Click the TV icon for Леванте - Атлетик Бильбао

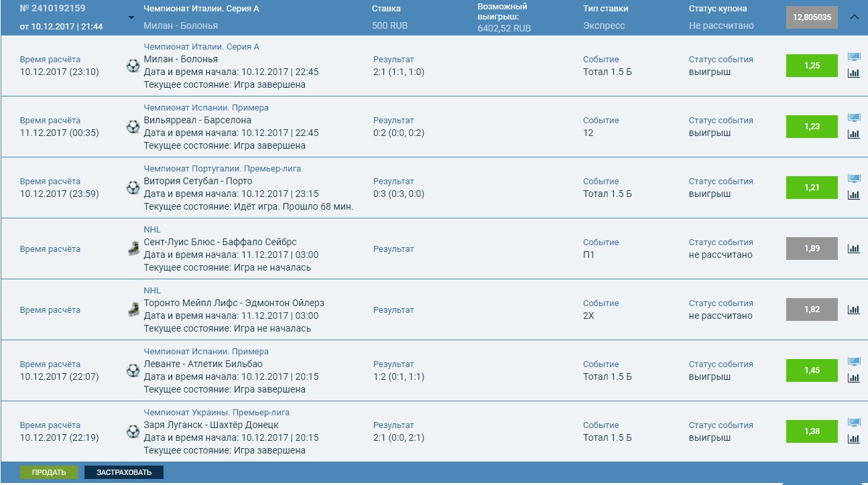pos(854,360)
